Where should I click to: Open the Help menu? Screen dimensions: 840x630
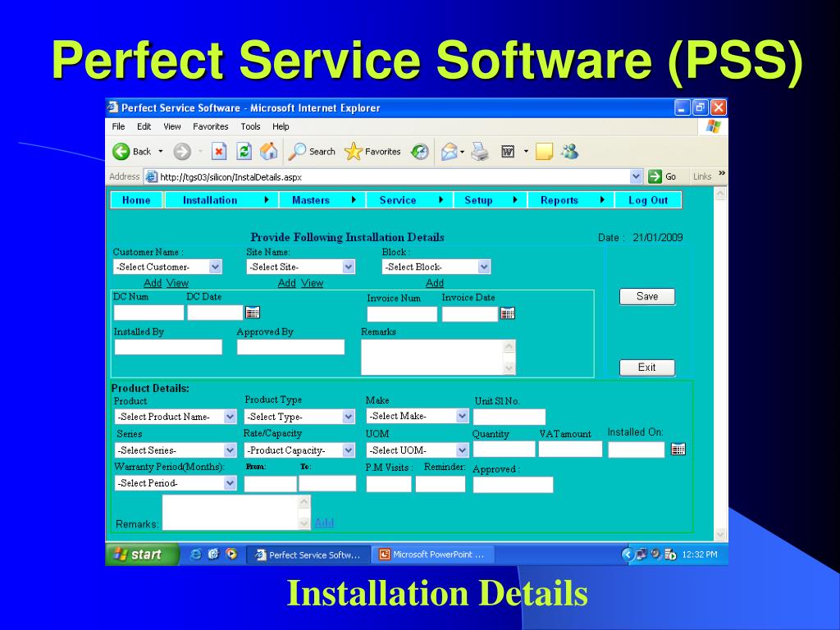click(x=281, y=126)
